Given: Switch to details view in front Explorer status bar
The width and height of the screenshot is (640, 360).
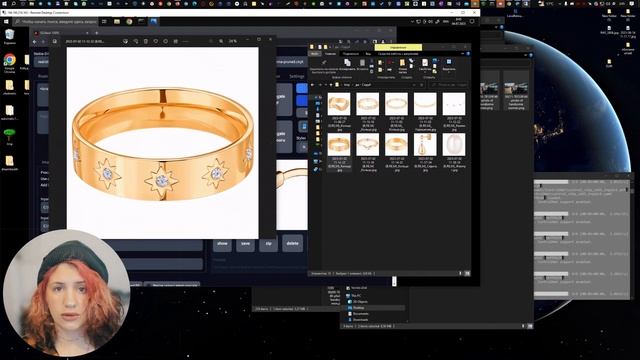Looking at the screenshot, I should click(x=460, y=273).
